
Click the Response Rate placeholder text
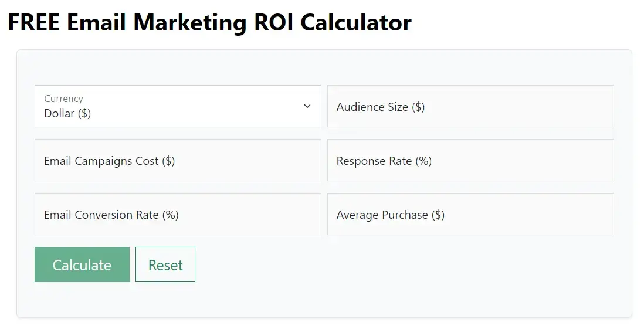(x=384, y=161)
